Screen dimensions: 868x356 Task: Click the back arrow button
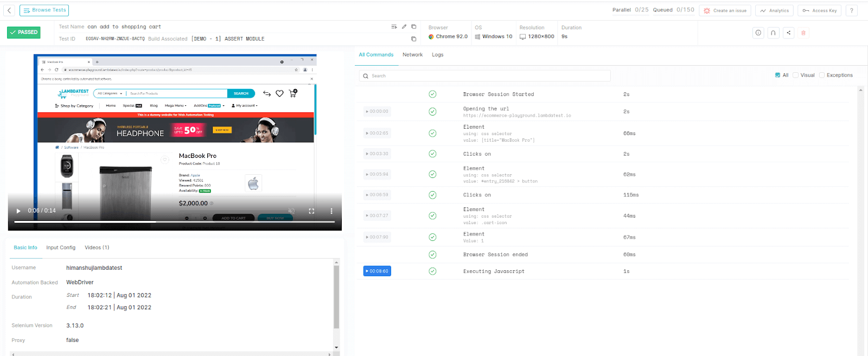pyautogui.click(x=9, y=10)
